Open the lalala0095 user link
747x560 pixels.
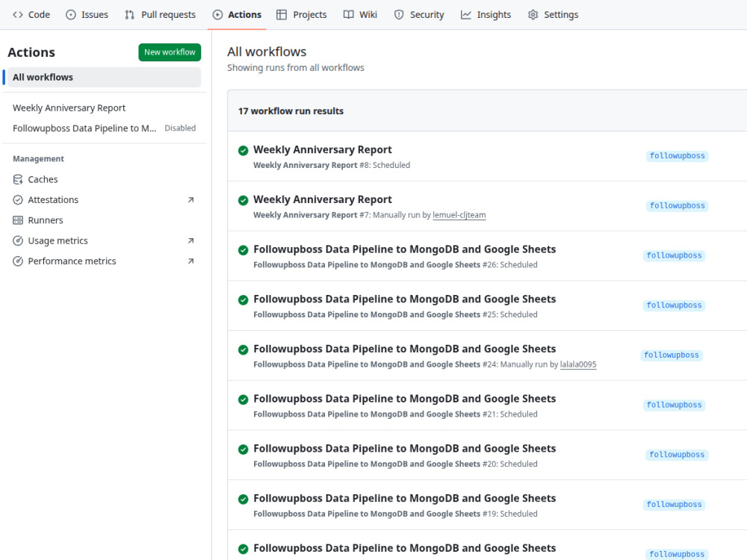(x=578, y=365)
